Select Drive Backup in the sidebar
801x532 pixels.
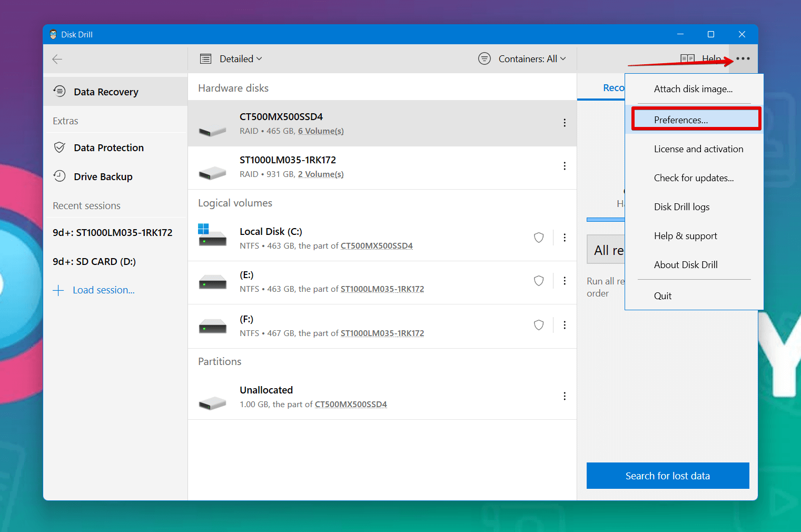(x=115, y=176)
